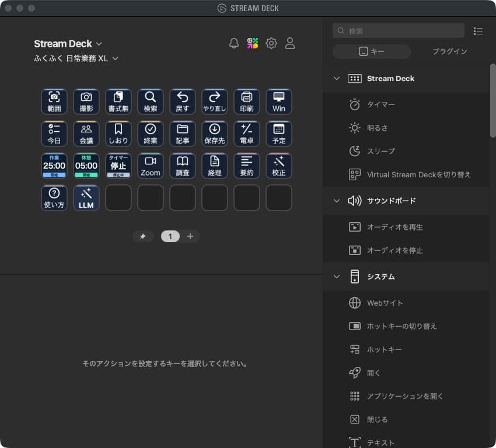
Task: Select the 閉じる action
Action: [x=407, y=419]
